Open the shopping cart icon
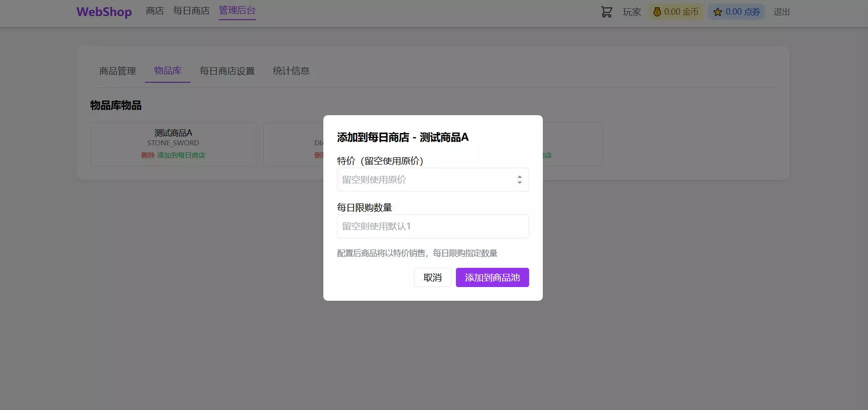 [x=606, y=12]
